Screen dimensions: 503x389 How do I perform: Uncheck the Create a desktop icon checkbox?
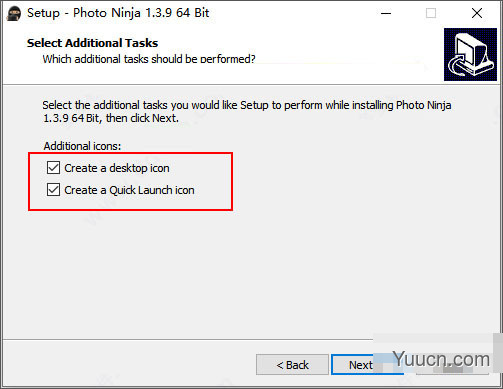click(53, 168)
